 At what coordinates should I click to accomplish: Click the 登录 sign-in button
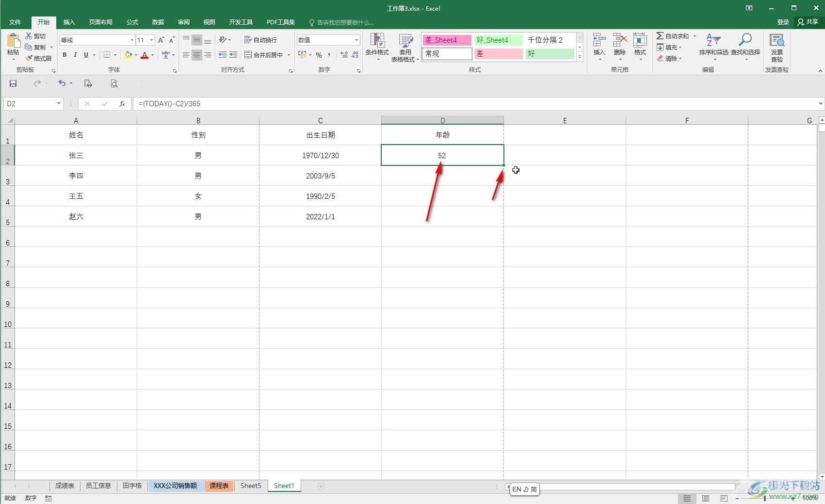pos(783,22)
